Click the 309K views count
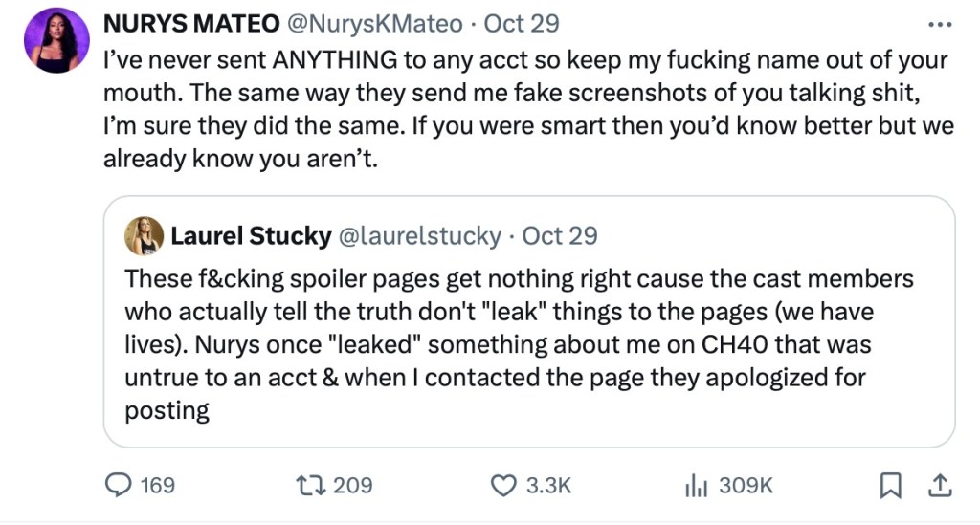Screen dimensions: 980x525 [x=746, y=486]
